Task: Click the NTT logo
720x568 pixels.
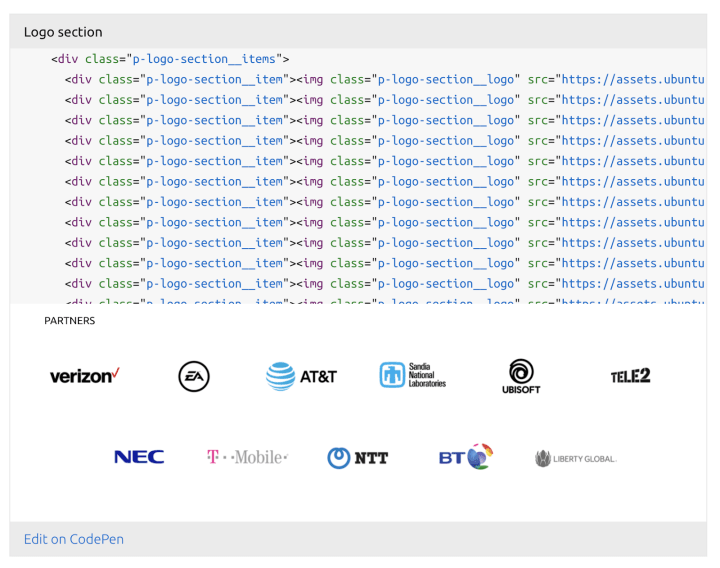Action: [x=358, y=458]
